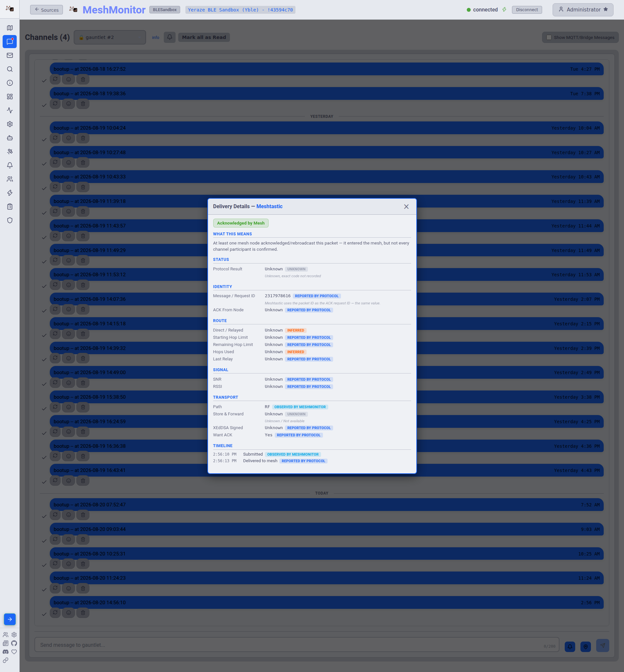Image resolution: width=624 pixels, height=672 pixels.
Task: Click the Channels (4) heading
Action: pos(47,37)
